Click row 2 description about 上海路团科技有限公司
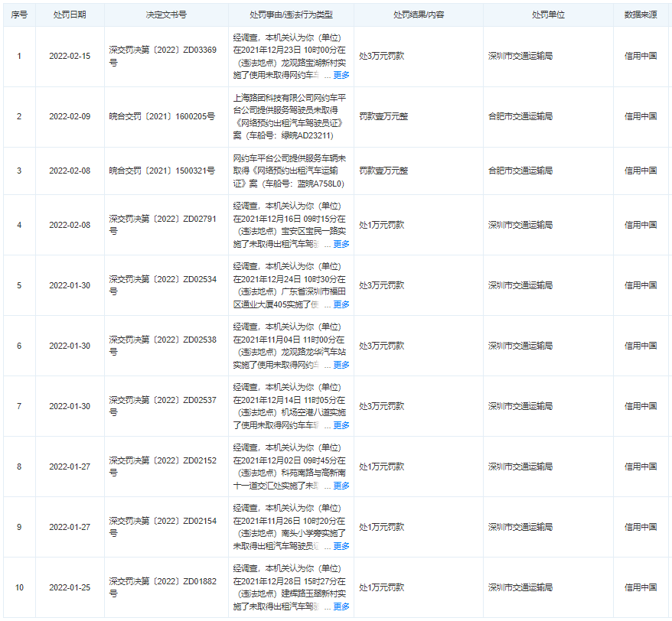 point(290,116)
